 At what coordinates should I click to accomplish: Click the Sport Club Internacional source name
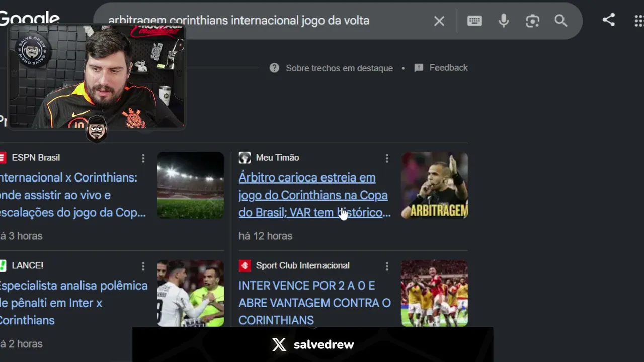point(302,265)
